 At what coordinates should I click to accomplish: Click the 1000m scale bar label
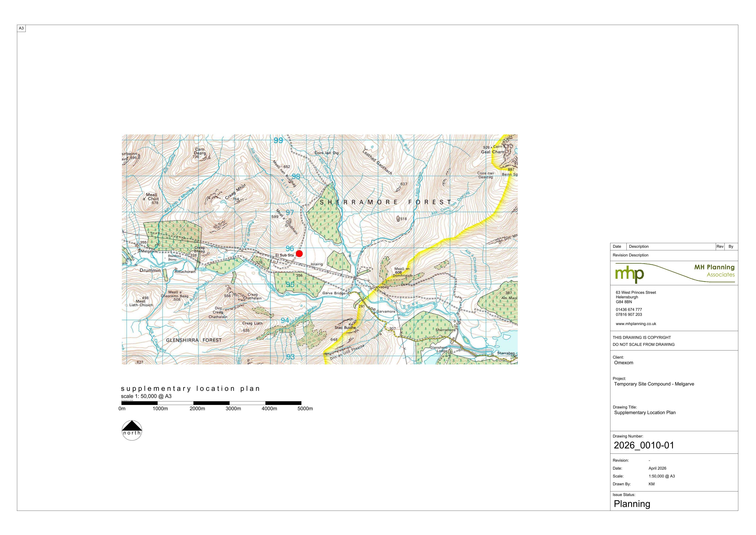click(x=160, y=409)
